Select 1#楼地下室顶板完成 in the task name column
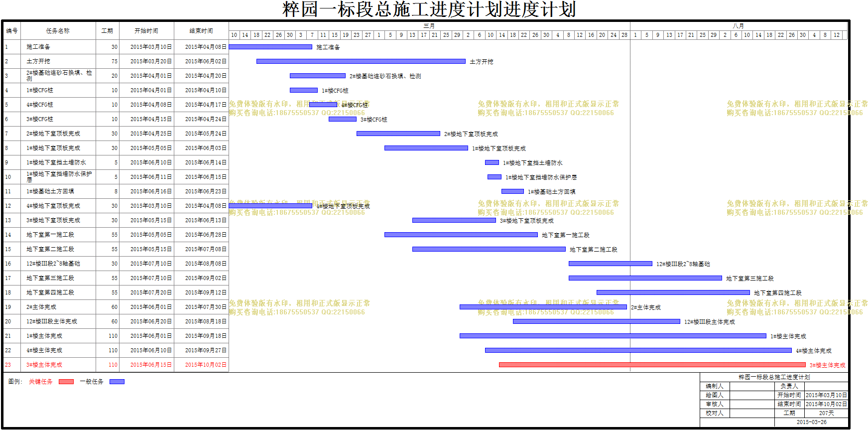868x430 pixels. click(x=53, y=148)
